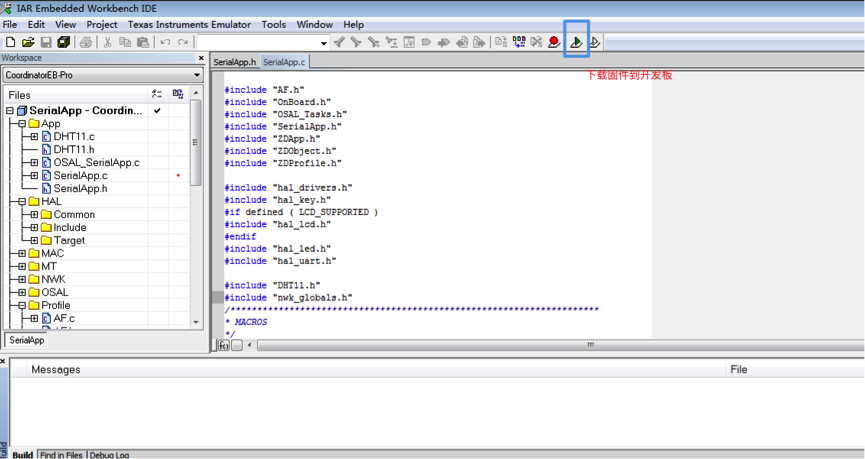Click the Toggle Breakpoint red dot icon
The width and height of the screenshot is (865, 459).
point(554,42)
